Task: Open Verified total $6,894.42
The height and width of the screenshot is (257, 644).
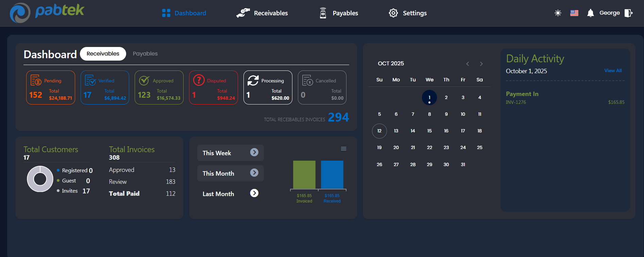Action: [115, 98]
